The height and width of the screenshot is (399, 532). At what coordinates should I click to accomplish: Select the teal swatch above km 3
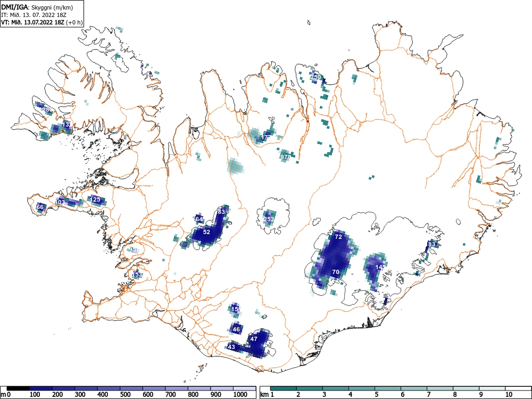pyautogui.click(x=336, y=388)
